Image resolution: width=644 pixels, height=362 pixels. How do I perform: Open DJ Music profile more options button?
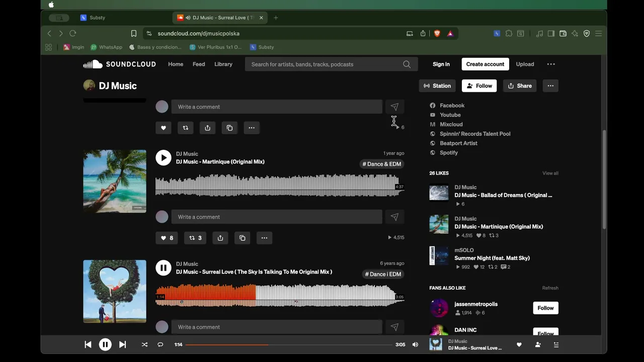[550, 86]
